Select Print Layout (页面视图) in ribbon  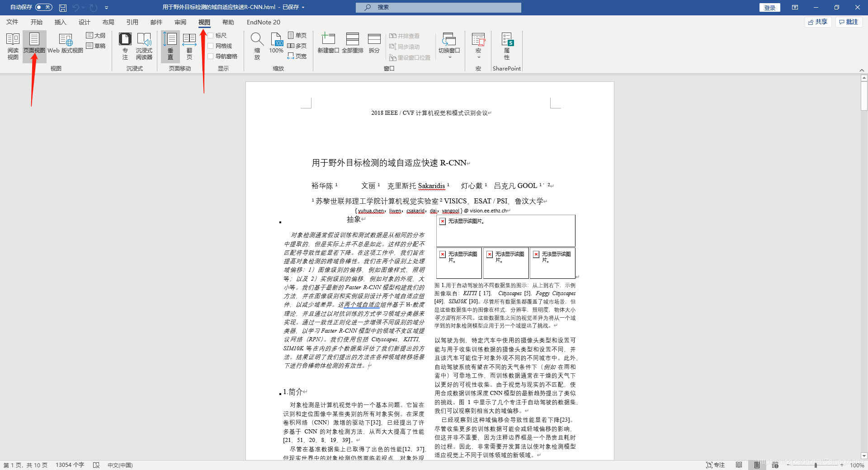coord(34,46)
